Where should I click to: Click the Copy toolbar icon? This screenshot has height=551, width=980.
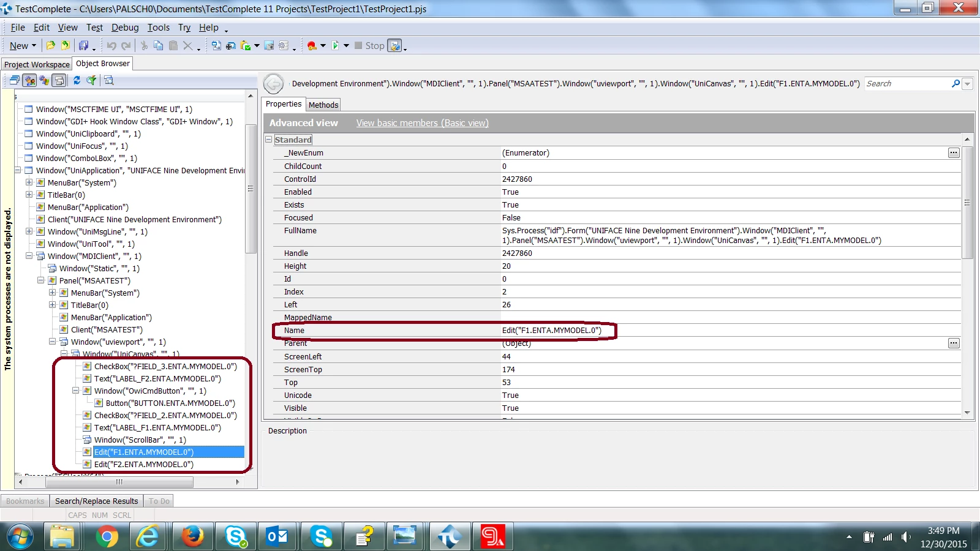159,45
